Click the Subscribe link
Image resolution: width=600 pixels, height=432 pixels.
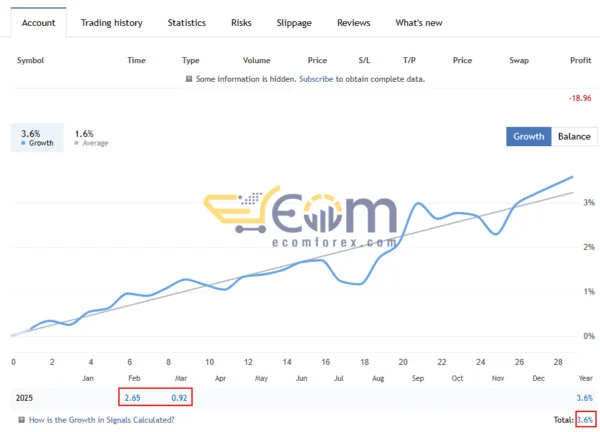pyautogui.click(x=315, y=79)
